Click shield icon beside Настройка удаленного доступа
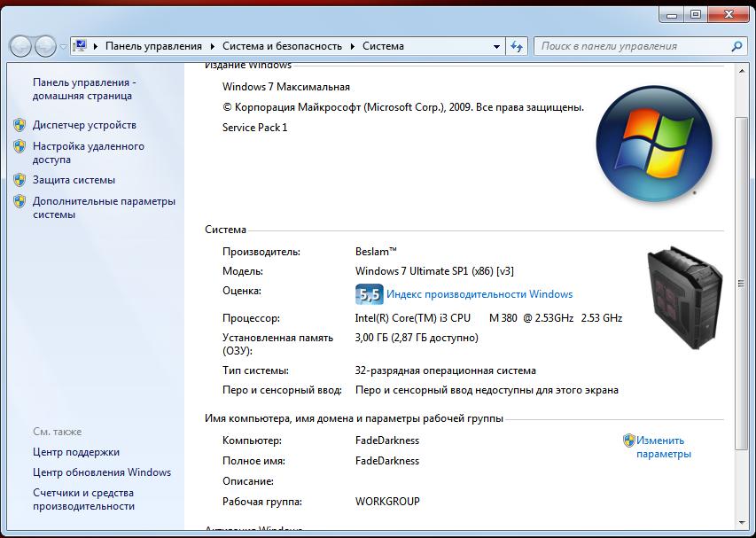This screenshot has height=538, width=756. click(19, 146)
